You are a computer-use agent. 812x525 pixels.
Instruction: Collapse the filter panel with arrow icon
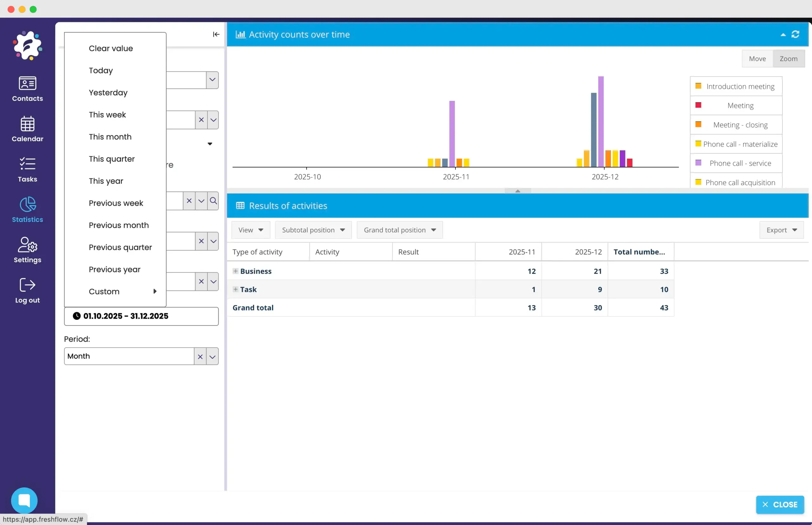click(x=216, y=34)
